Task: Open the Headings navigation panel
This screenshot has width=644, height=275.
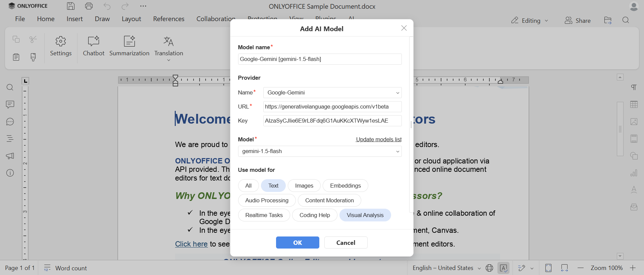Action: (x=10, y=139)
